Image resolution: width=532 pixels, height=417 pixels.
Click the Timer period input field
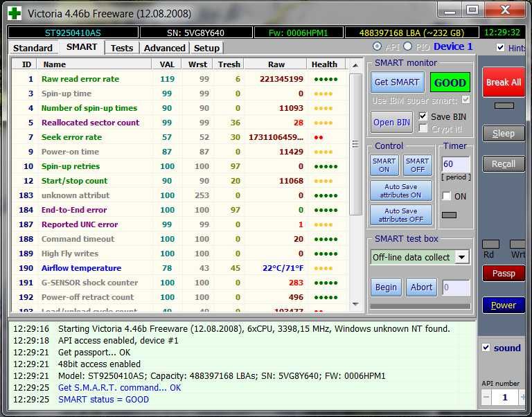point(456,164)
